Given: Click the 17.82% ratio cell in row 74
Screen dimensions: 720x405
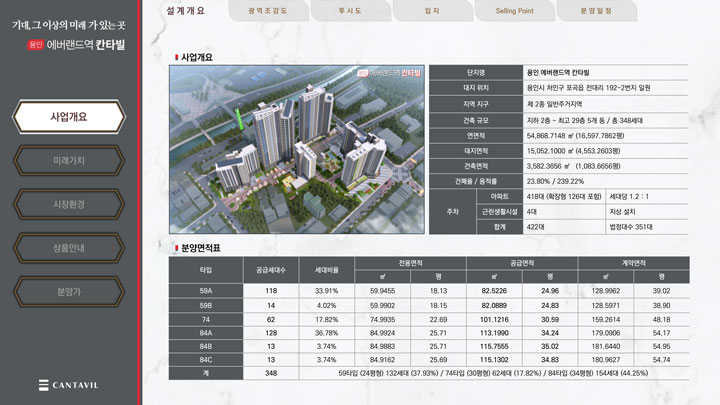Looking at the screenshot, I should [326, 320].
